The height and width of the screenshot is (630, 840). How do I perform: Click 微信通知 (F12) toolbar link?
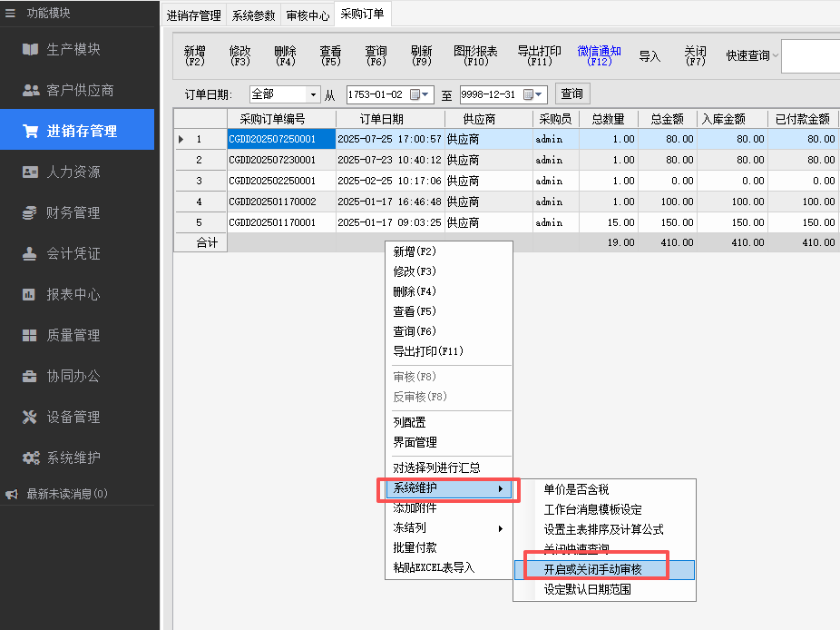(599, 56)
